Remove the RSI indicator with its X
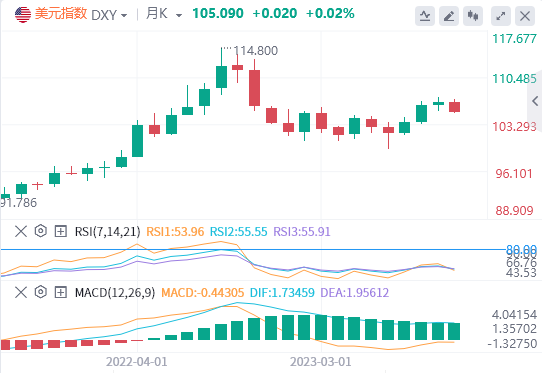The image size is (542, 373). [x=21, y=231]
